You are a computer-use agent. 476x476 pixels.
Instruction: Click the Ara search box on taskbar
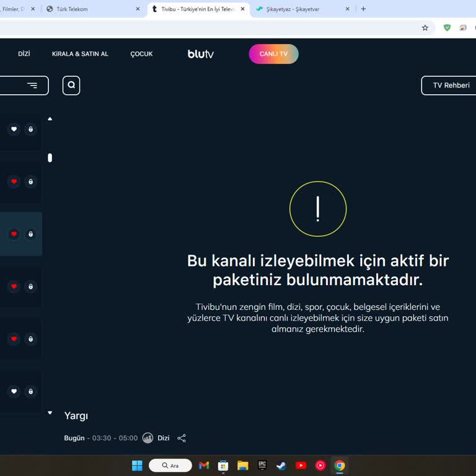(170, 465)
